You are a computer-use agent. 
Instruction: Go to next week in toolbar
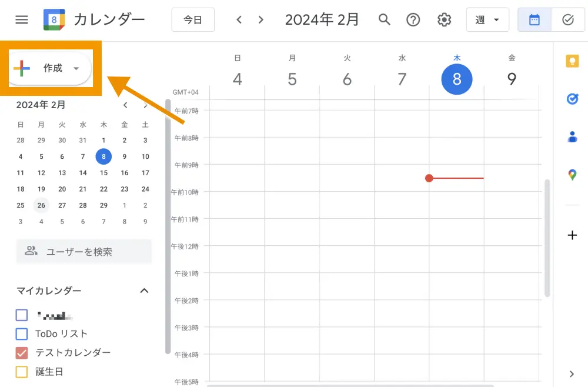click(x=261, y=20)
